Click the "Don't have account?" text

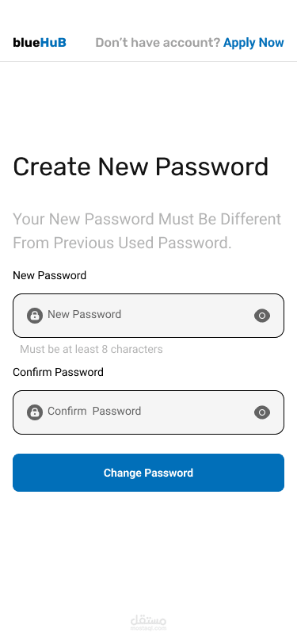click(158, 43)
